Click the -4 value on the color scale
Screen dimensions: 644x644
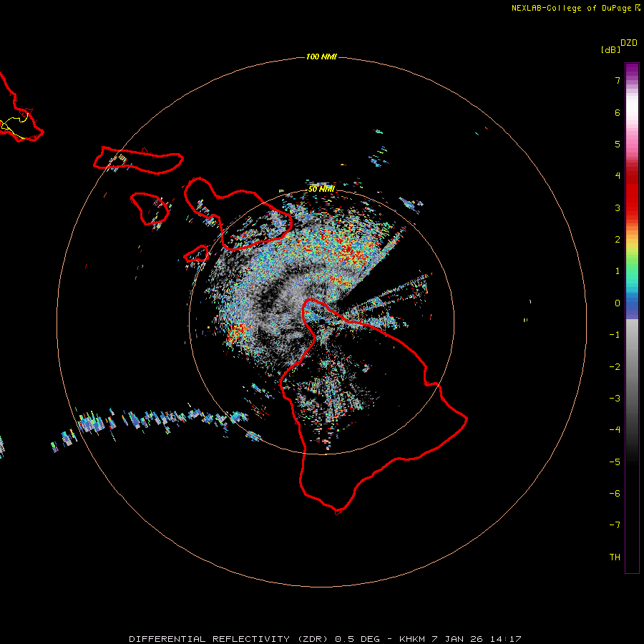615,429
